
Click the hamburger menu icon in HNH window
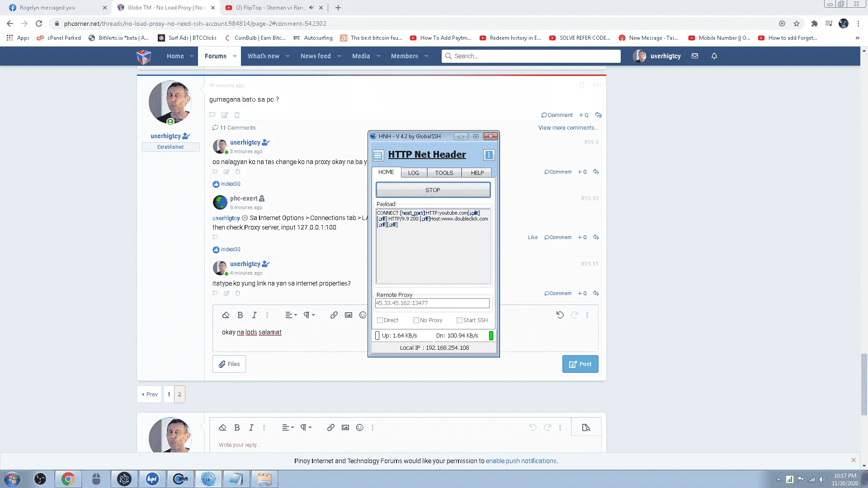point(378,155)
